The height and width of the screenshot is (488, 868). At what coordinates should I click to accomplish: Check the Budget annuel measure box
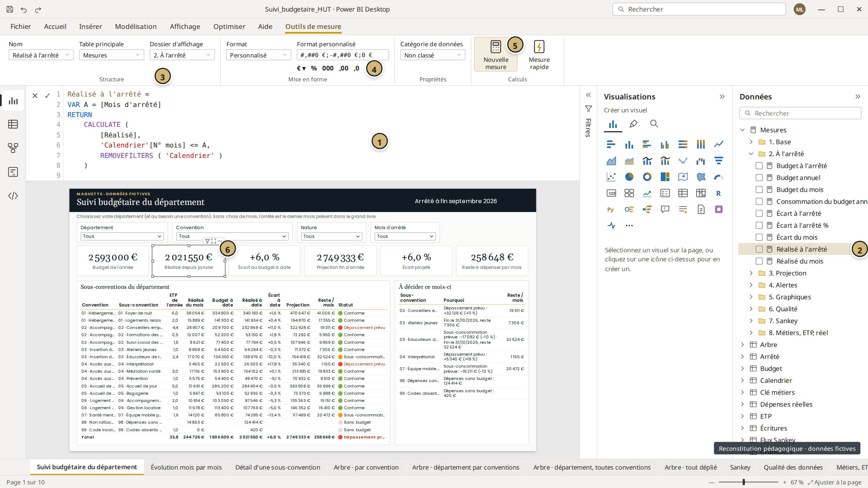point(759,177)
